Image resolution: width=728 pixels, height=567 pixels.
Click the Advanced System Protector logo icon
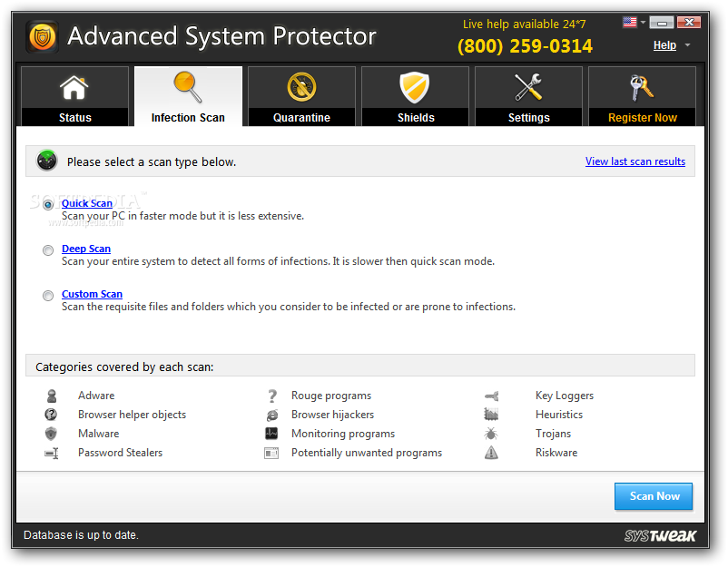pos(43,36)
